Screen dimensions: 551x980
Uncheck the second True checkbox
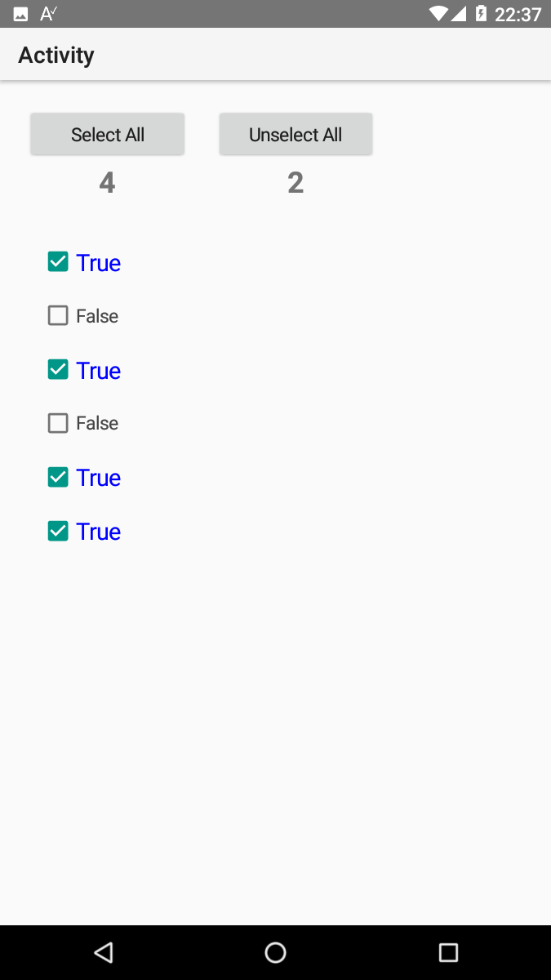pos(58,370)
